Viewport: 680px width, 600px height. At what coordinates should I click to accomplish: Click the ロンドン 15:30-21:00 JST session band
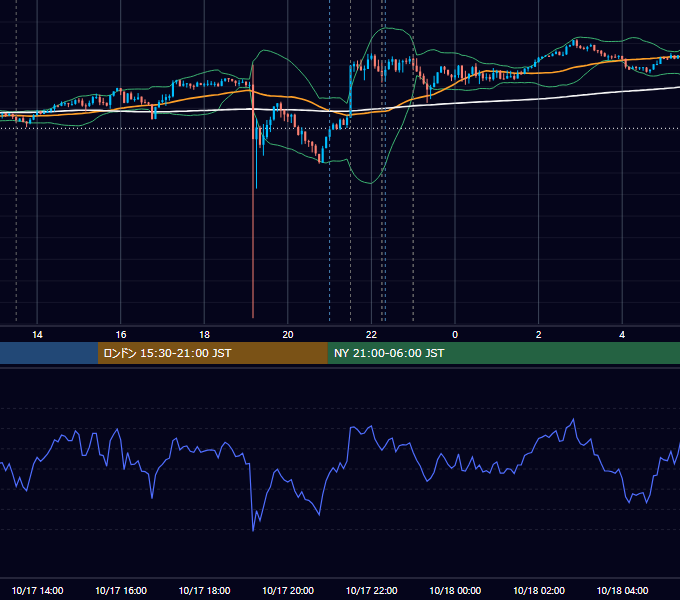click(212, 353)
